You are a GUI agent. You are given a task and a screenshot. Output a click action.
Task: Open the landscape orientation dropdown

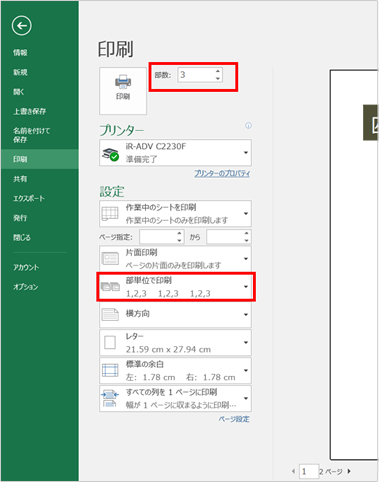click(175, 314)
